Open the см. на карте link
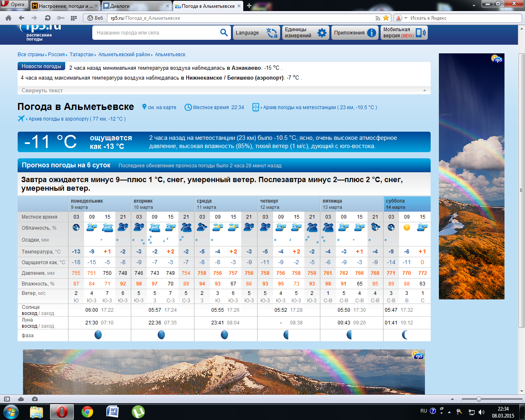525x420 pixels. click(162, 107)
